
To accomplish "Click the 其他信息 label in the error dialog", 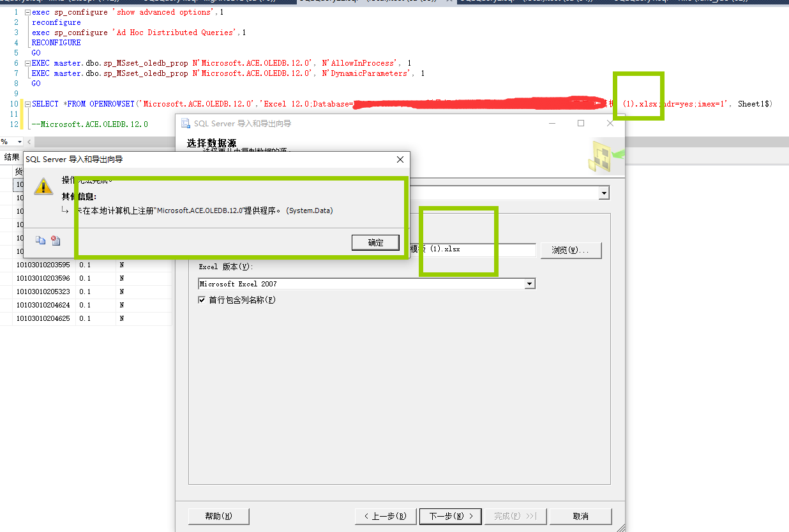I will coord(79,196).
